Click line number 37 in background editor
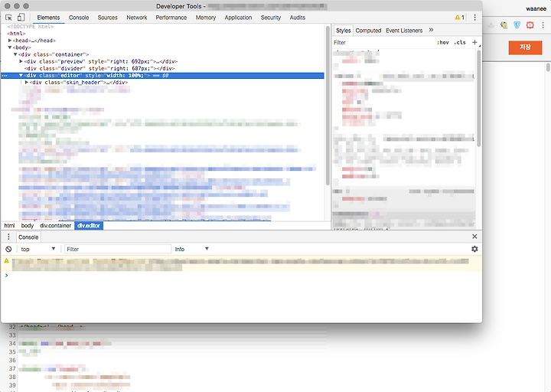 [12, 368]
